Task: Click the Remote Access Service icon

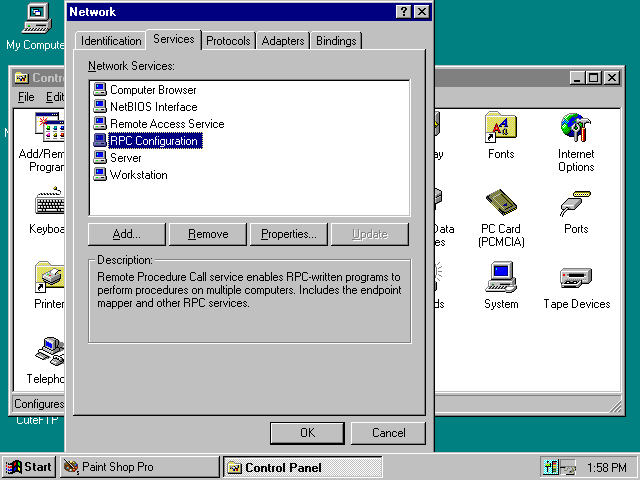Action: click(100, 123)
